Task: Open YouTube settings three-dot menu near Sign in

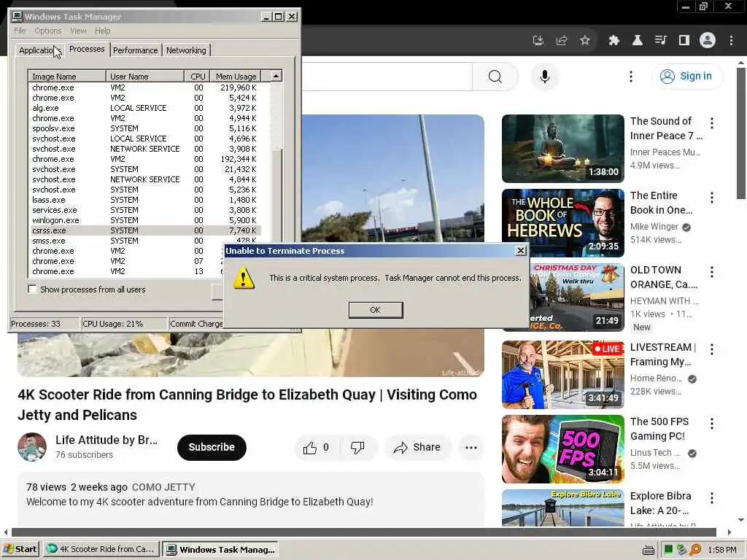Action: (631, 77)
